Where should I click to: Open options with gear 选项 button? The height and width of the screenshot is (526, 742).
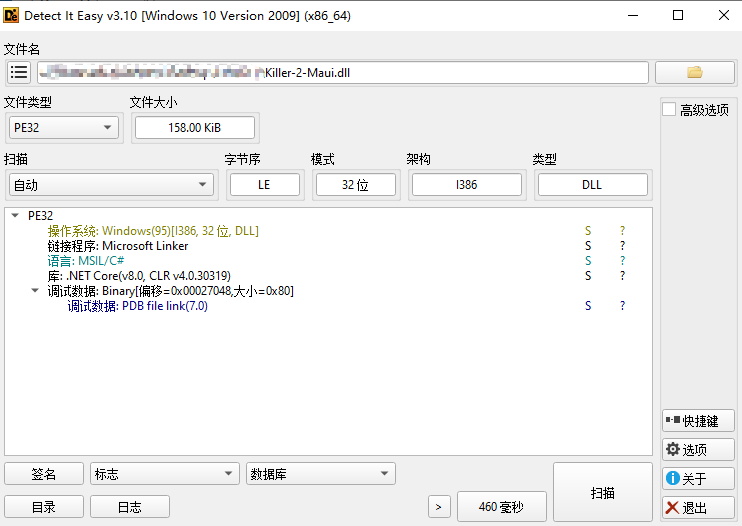tap(698, 449)
